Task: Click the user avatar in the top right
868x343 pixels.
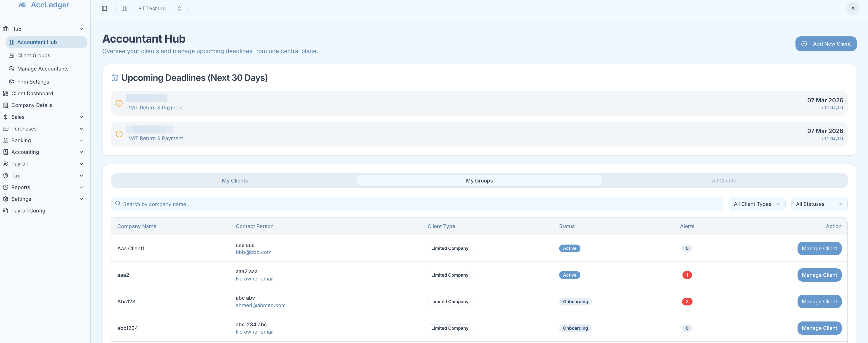Action: (853, 8)
